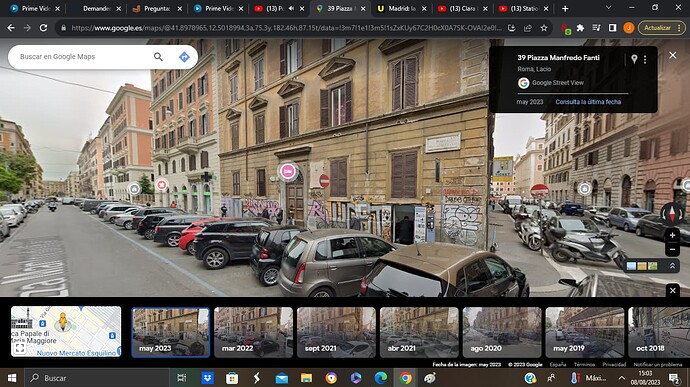The height and width of the screenshot is (387, 690).
Task: Select the may 2023 imagery thumbnail
Action: tap(170, 332)
